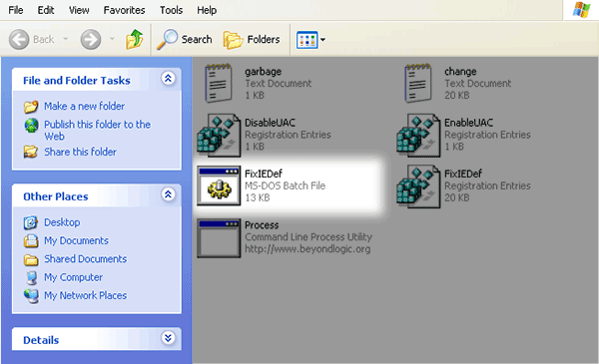Viewport: 599px width, 364px height.
Task: Click the Publish to Web globe icon
Action: pos(31,125)
